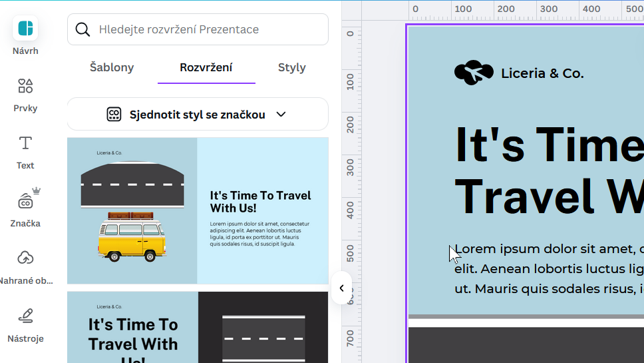Click the brand style icon in Sjednotit button

click(x=114, y=115)
